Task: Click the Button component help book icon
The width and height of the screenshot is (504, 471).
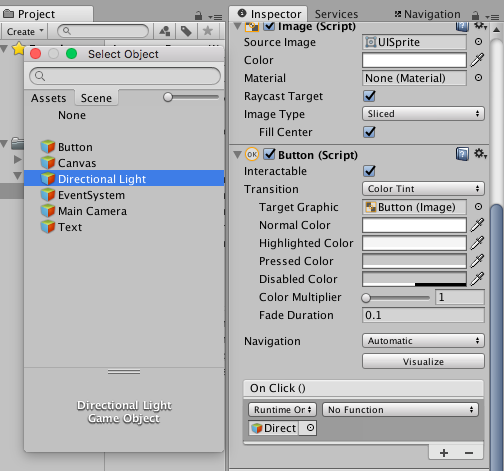Action: point(462,154)
